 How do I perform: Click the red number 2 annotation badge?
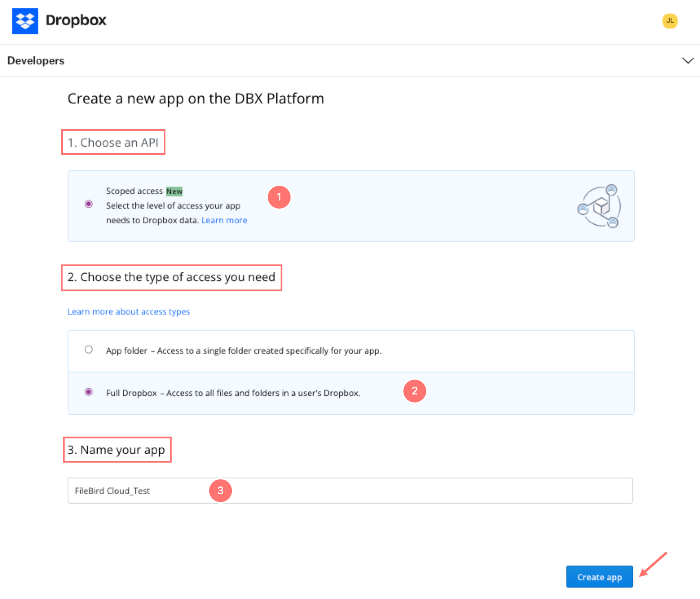click(x=414, y=391)
